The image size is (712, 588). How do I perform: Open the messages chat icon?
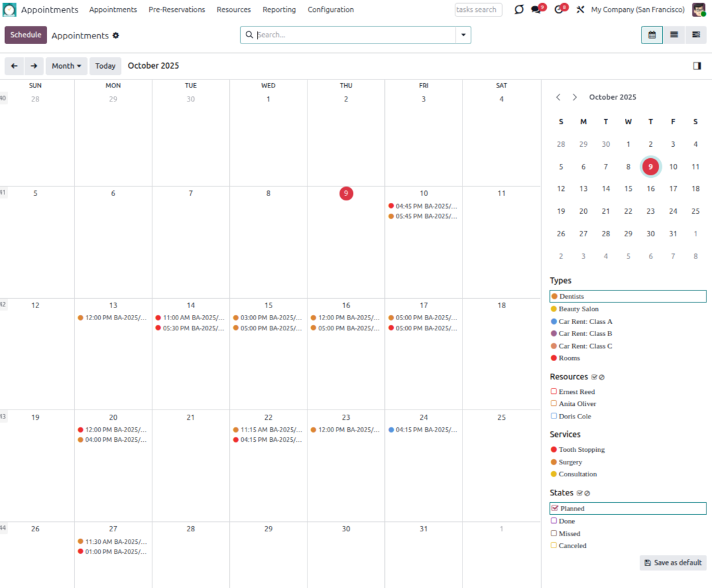pyautogui.click(x=537, y=10)
